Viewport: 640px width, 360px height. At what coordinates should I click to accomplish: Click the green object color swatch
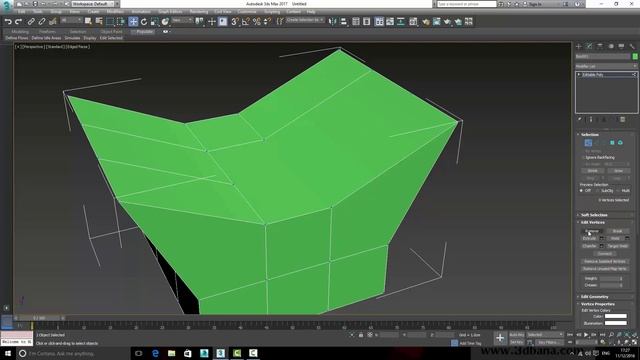(635, 56)
